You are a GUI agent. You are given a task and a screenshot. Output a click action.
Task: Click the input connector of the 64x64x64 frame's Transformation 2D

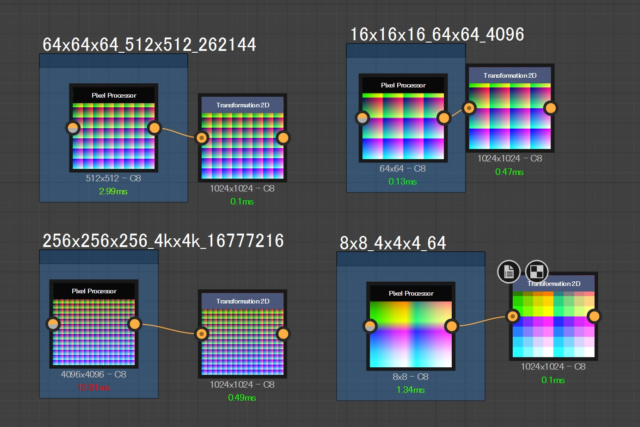click(x=201, y=137)
